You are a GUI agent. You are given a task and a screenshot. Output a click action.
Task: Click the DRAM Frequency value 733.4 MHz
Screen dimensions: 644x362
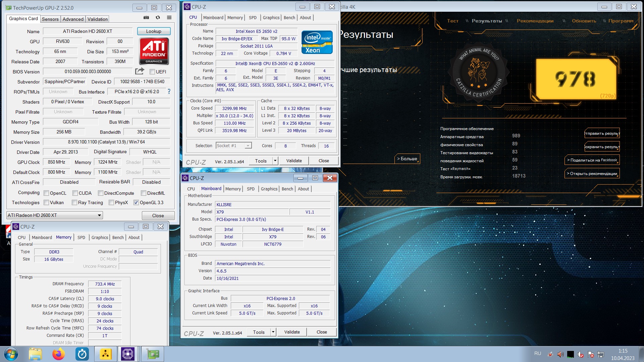coord(105,284)
